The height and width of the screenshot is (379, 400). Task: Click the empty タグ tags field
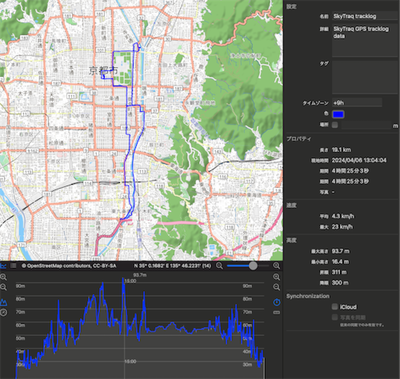click(x=365, y=77)
